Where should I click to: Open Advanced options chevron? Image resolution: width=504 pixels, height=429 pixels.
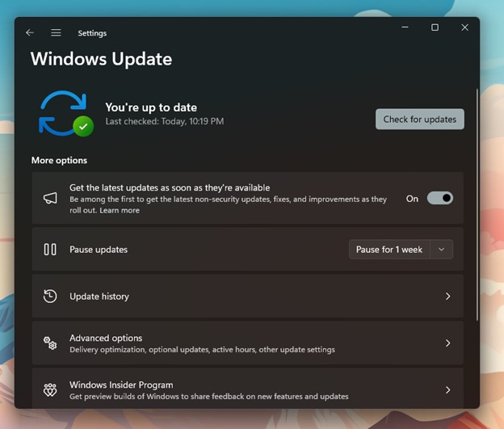tap(448, 343)
